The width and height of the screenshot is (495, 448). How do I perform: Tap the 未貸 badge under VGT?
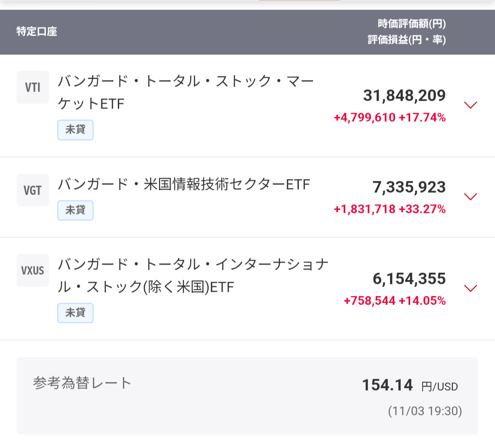point(75,210)
